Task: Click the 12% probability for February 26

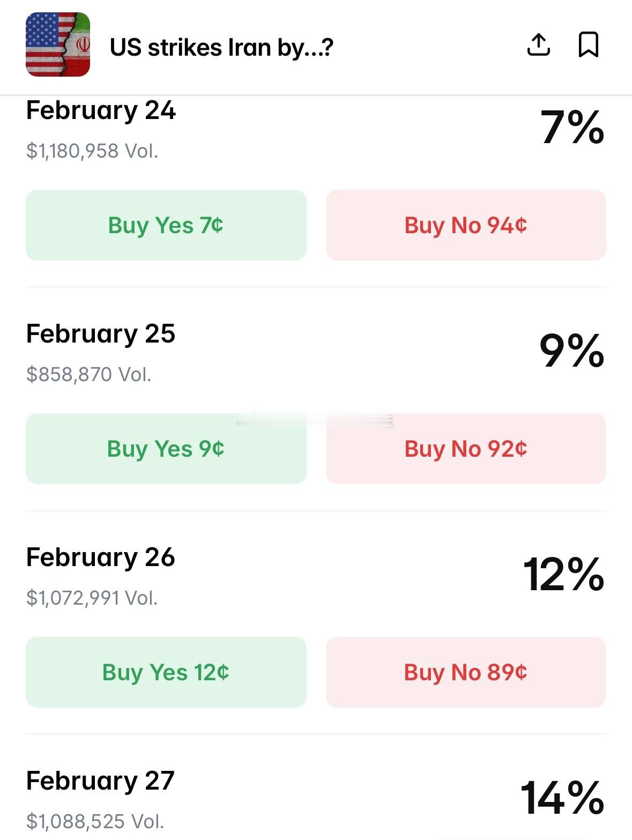Action: [563, 575]
